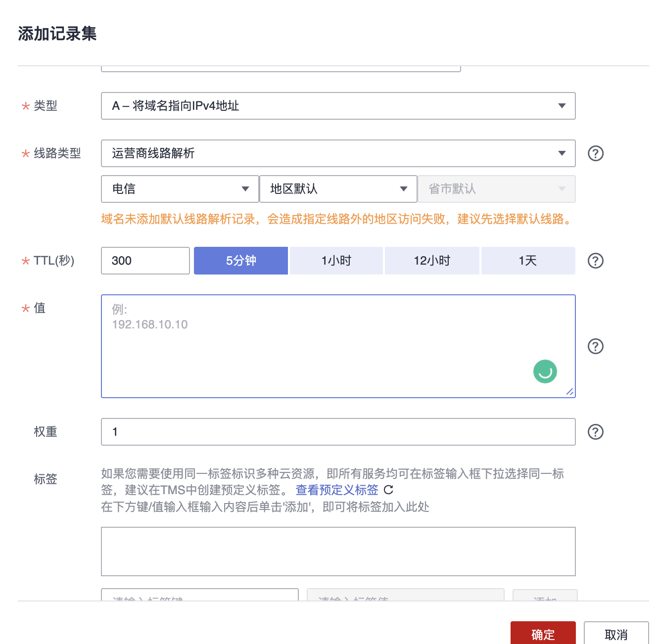658x644 pixels.
Task: Open the 类型 record type dropdown
Action: point(338,106)
